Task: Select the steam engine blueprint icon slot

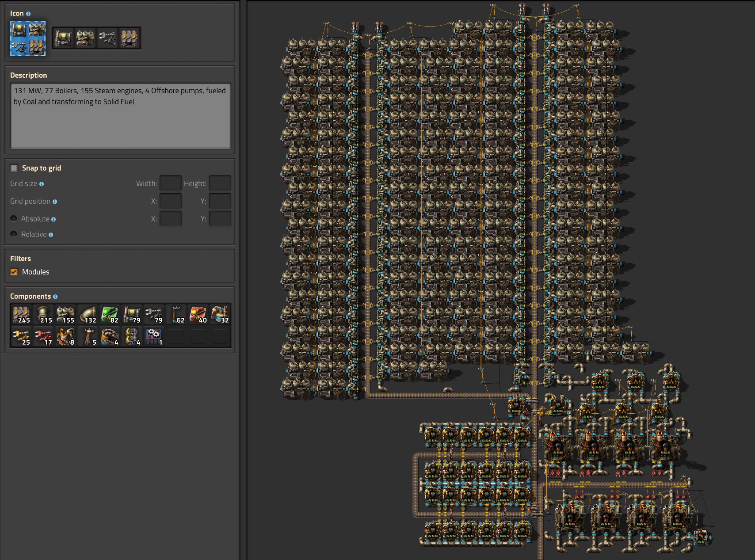Action: pos(85,38)
